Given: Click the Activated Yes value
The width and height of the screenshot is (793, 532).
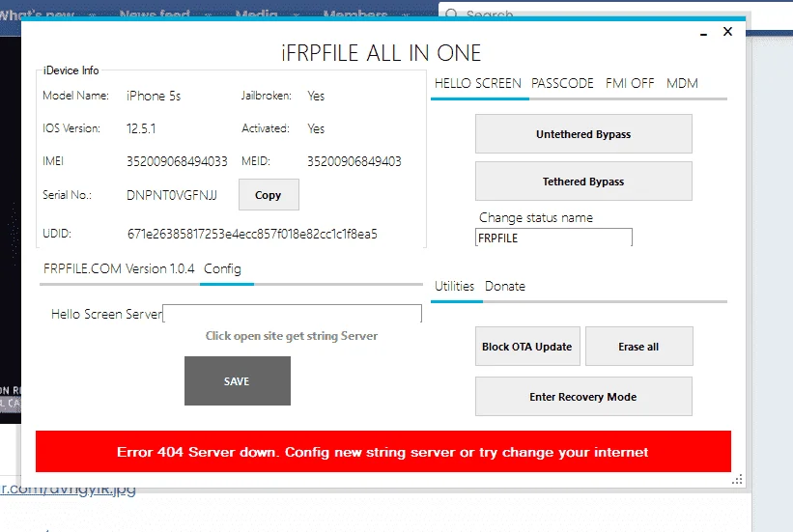Looking at the screenshot, I should (316, 128).
